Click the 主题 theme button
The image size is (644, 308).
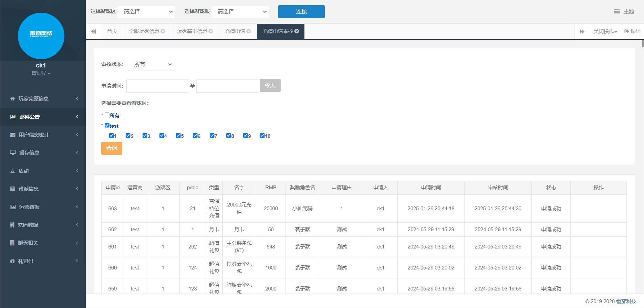tap(624, 11)
